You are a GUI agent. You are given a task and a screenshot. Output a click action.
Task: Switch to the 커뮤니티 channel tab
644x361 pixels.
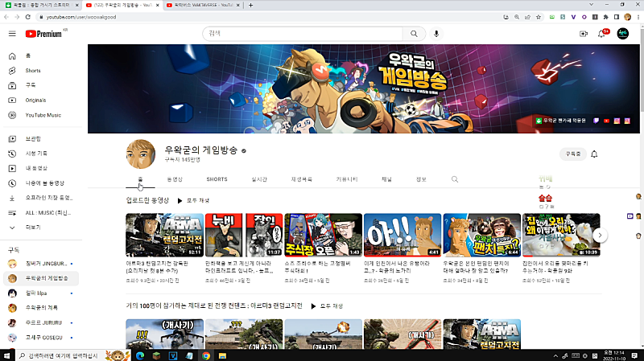click(347, 179)
